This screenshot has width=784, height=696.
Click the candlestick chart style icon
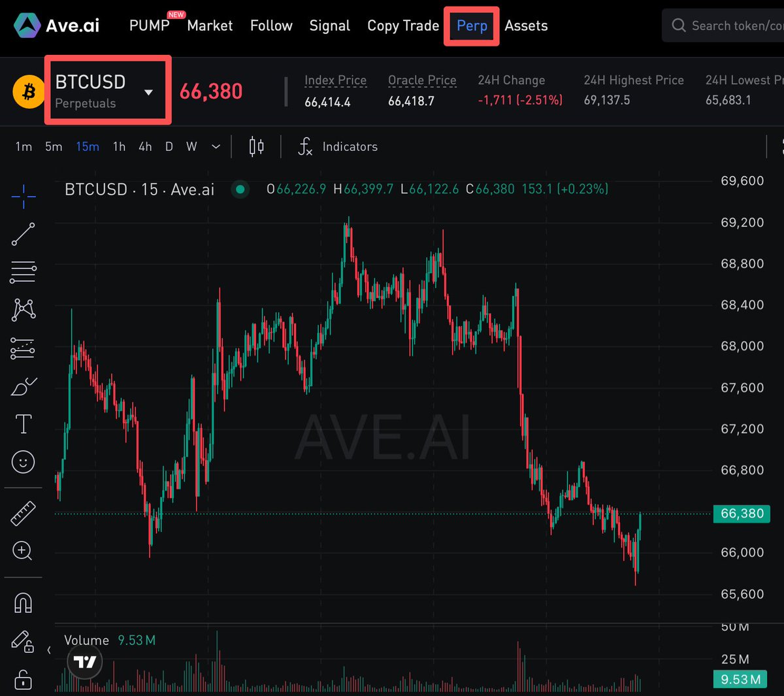point(256,147)
